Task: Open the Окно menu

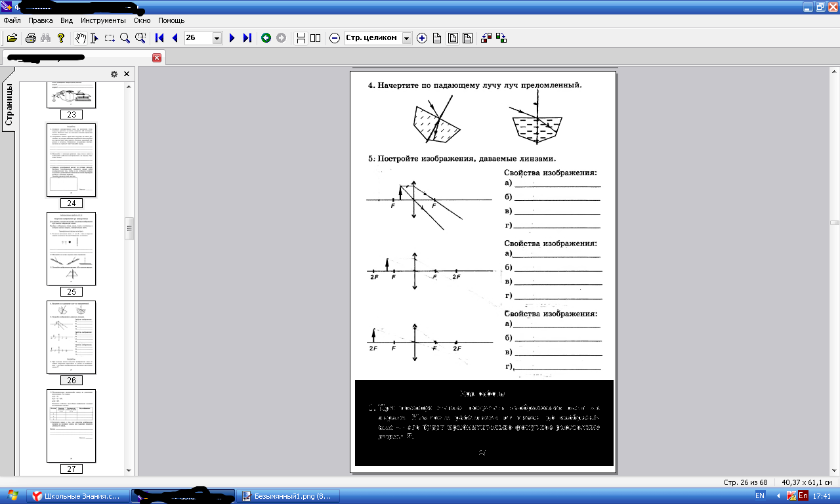Action: pos(142,20)
